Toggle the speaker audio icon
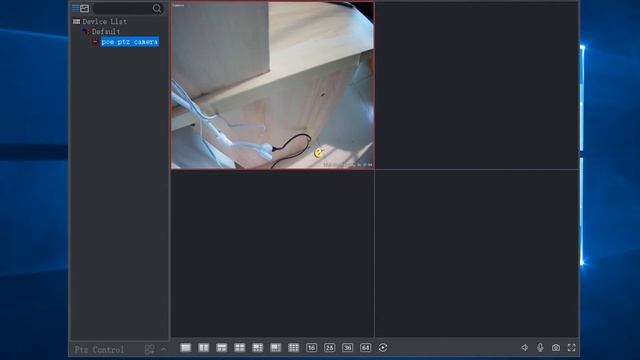Viewport: 640px width, 360px height. click(x=524, y=348)
